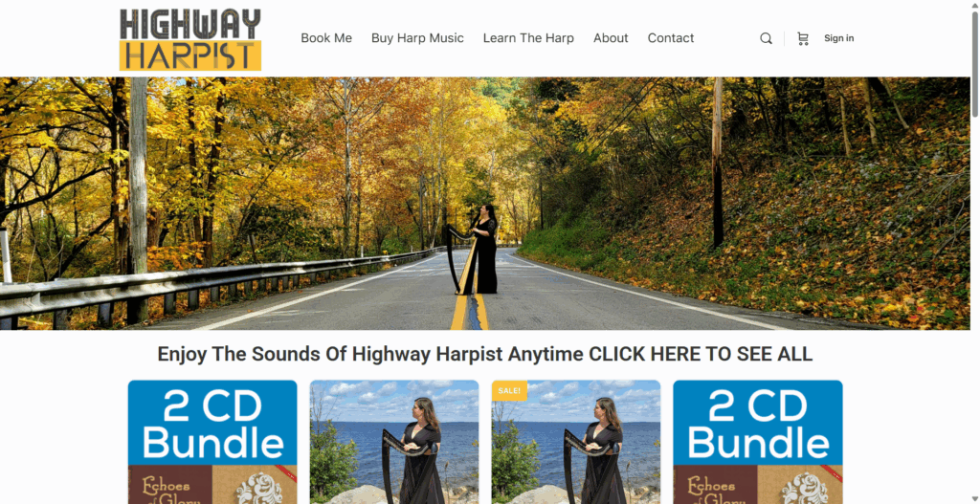Open the shopping cart icon

pos(803,38)
